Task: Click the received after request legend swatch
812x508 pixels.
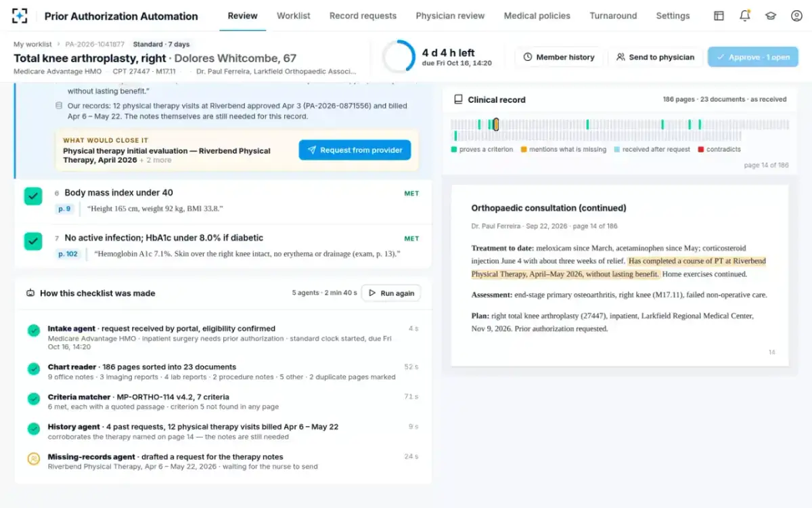Action: (x=617, y=149)
